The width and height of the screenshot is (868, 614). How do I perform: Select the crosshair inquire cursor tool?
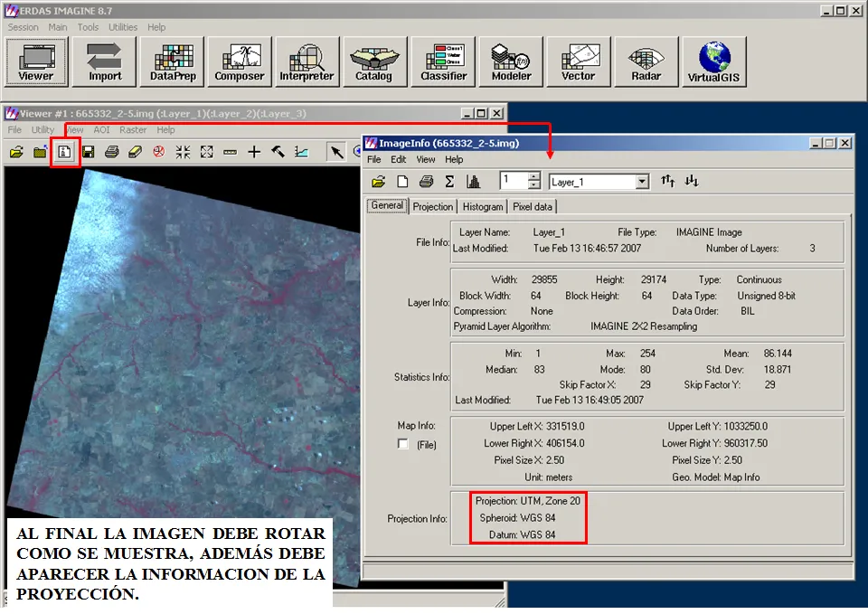click(254, 152)
